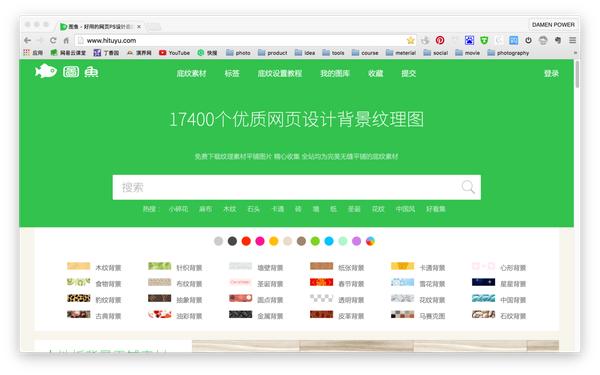Image resolution: width=600 pixels, height=375 pixels.
Task: Open the YouTube bookmark
Action: pos(174,53)
